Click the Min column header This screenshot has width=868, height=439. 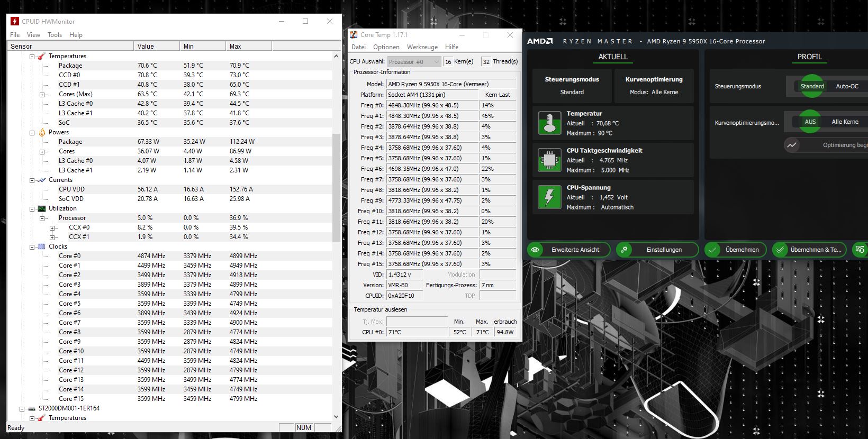203,47
